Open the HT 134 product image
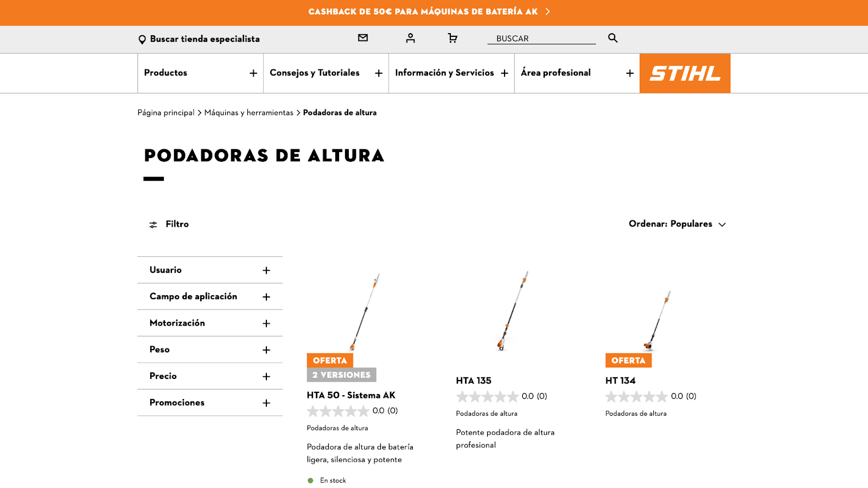The width and height of the screenshot is (868, 488). pyautogui.click(x=658, y=320)
